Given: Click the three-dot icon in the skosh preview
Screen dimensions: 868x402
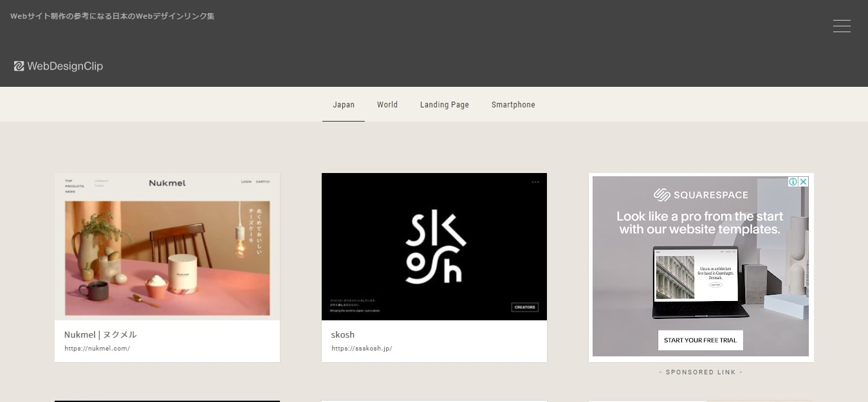Looking at the screenshot, I should (535, 182).
